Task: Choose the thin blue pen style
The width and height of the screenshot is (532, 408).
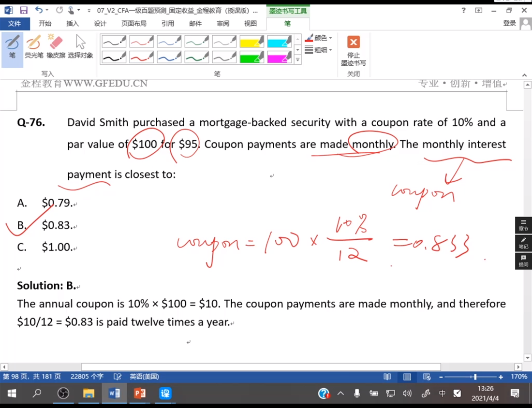Action: point(169,42)
